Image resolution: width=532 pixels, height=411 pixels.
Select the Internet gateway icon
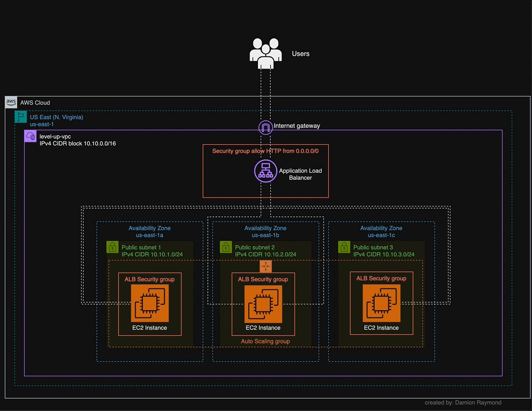pos(265,126)
